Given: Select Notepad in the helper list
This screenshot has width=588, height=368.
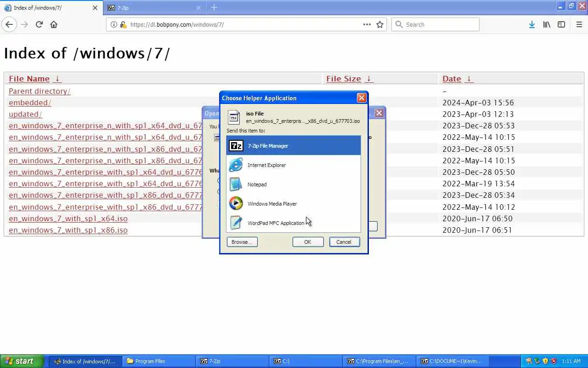Looking at the screenshot, I should pos(294,184).
